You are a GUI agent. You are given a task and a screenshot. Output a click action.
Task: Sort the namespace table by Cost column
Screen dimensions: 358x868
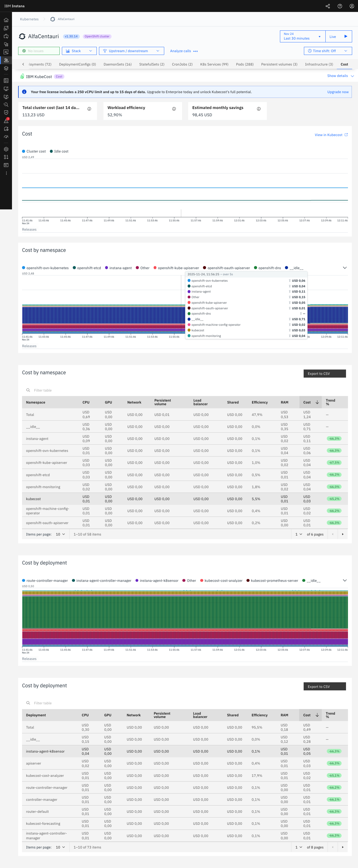pyautogui.click(x=311, y=402)
